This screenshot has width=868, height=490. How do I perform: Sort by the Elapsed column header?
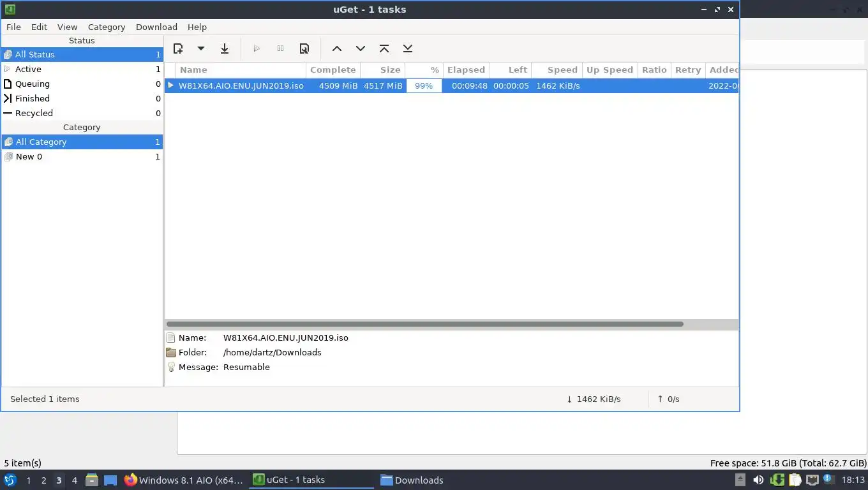point(467,70)
